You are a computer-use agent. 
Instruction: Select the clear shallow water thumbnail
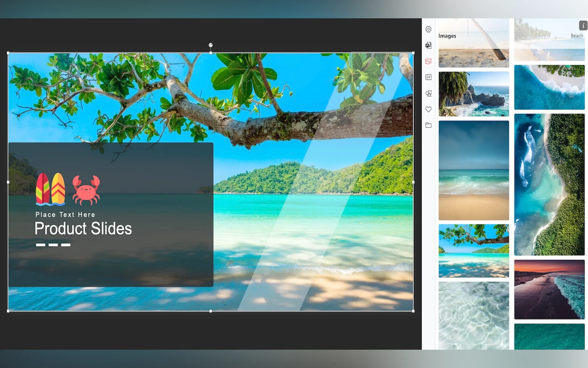(473, 315)
